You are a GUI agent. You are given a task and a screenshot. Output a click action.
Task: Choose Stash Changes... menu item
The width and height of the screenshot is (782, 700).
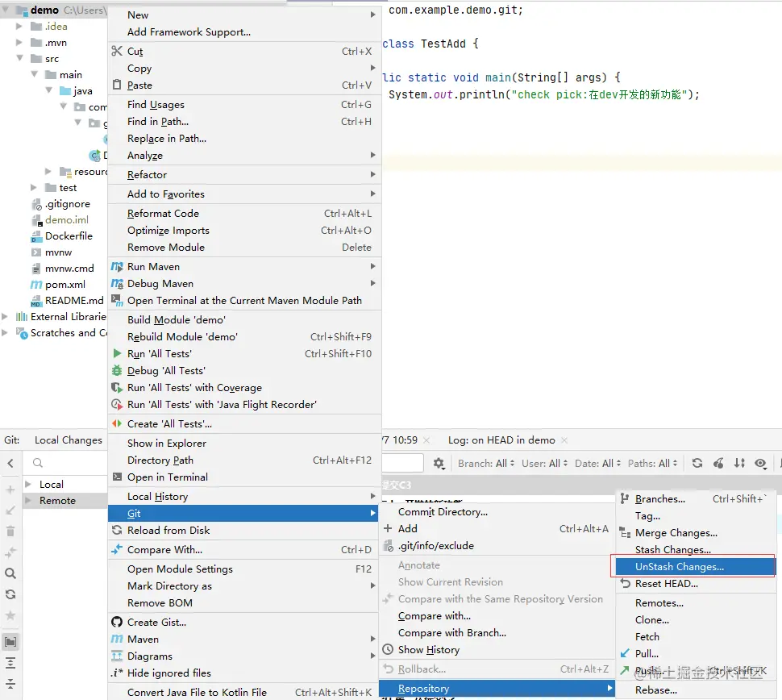[x=695, y=549]
